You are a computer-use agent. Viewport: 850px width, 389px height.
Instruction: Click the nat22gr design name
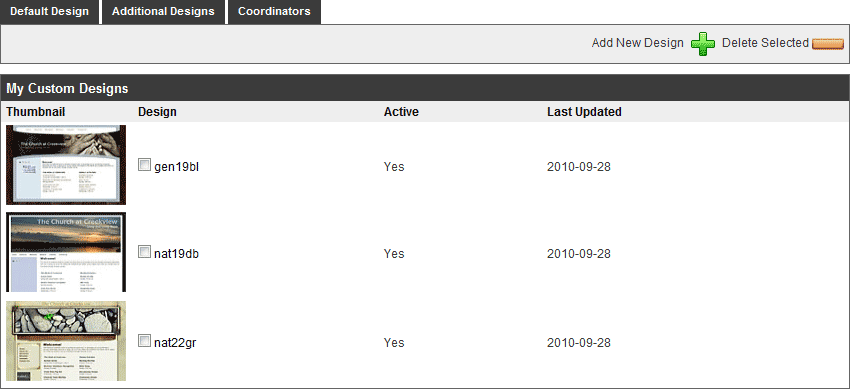175,343
